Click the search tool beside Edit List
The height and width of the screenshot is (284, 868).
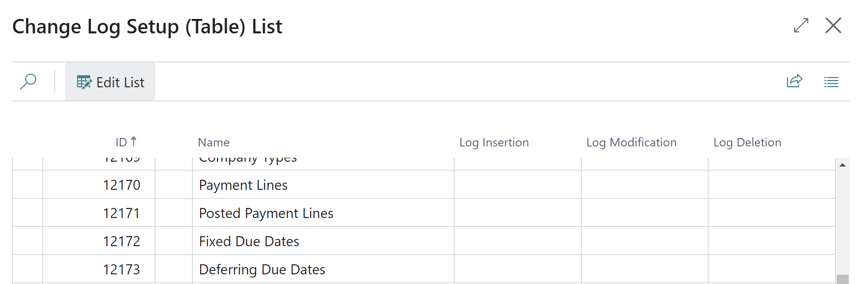click(x=28, y=82)
